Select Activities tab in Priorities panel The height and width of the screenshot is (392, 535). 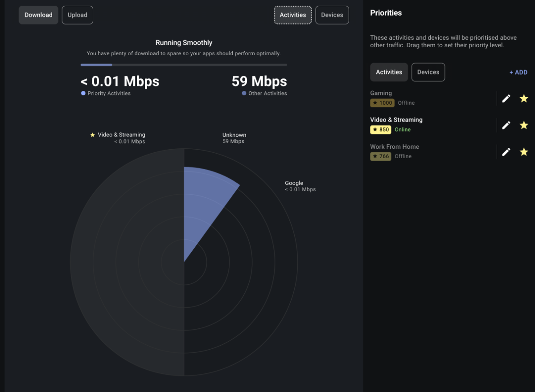point(389,72)
